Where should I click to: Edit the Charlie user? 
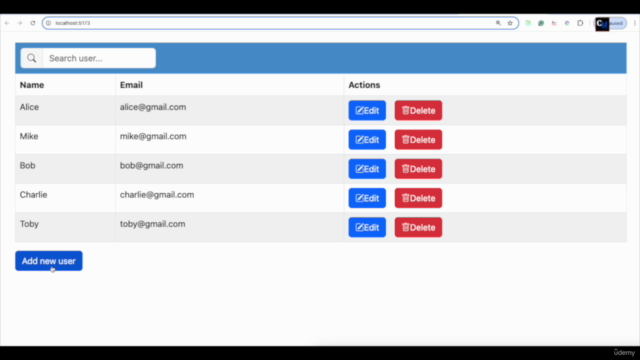tap(367, 198)
